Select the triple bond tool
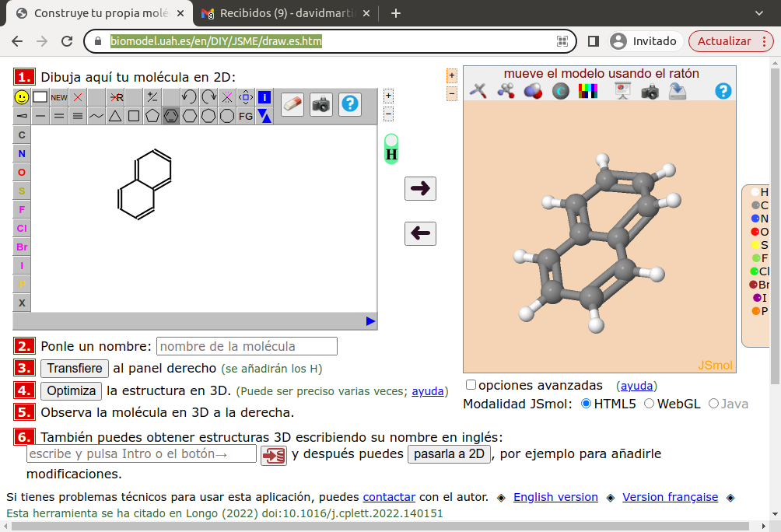Image resolution: width=781 pixels, height=532 pixels. pyautogui.click(x=78, y=116)
